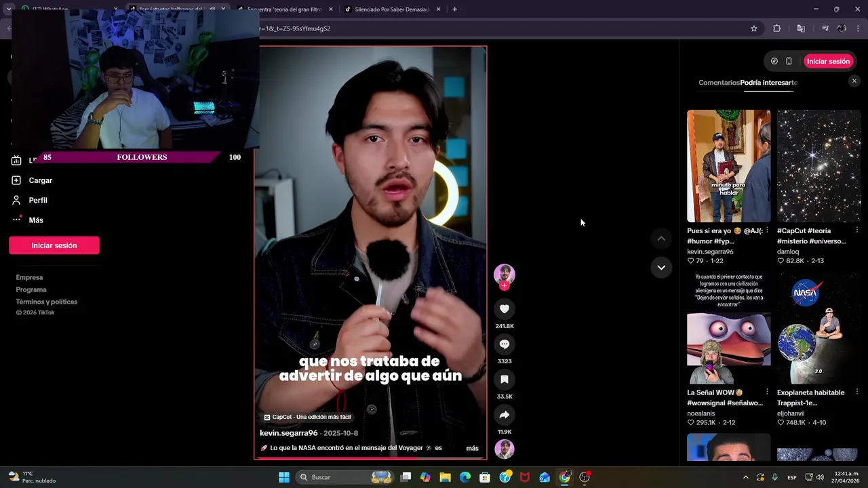Viewport: 868px width, 488px height.
Task: Click the phone icon near login
Action: pos(789,61)
